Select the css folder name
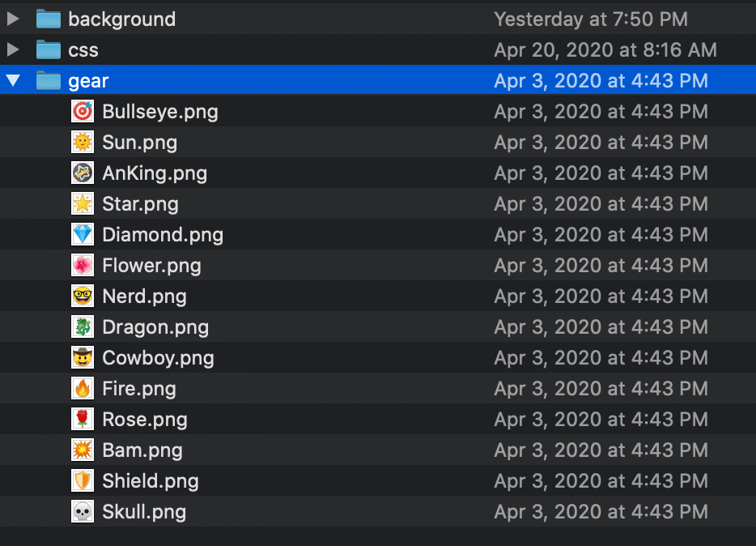This screenshot has height=546, width=756. (83, 50)
